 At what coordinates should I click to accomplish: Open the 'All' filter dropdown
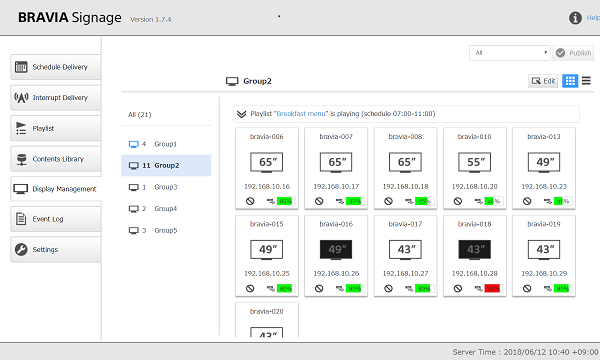coord(510,53)
